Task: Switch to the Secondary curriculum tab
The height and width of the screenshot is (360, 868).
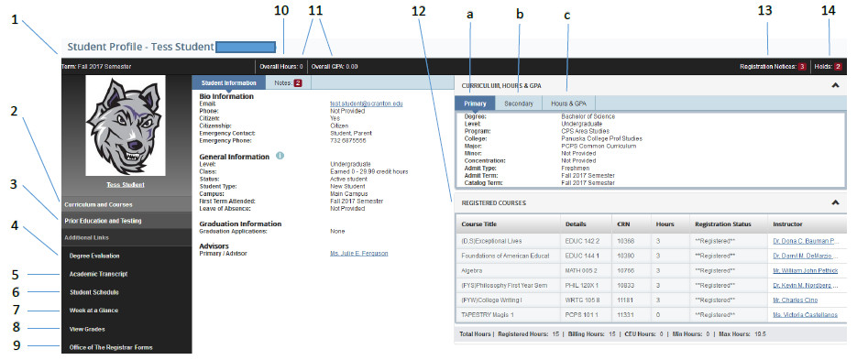Action: click(x=519, y=104)
